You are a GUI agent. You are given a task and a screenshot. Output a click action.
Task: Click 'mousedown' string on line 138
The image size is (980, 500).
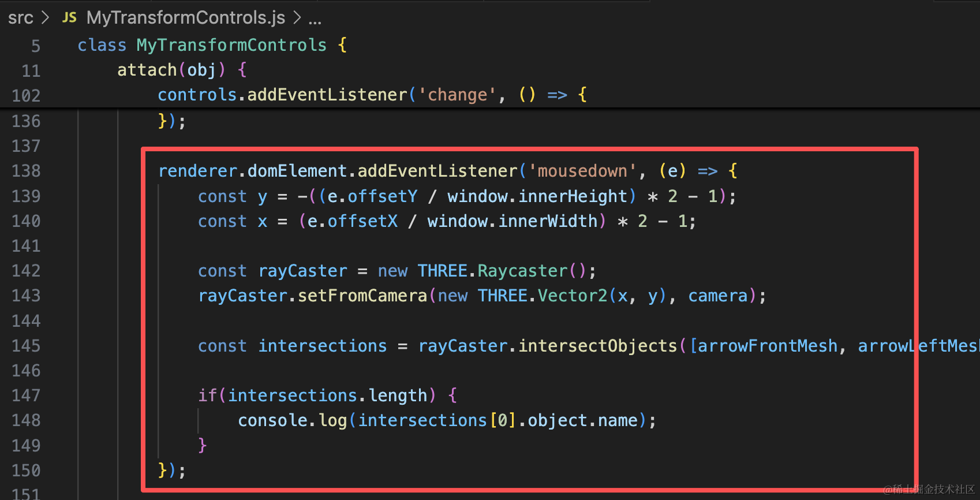pos(582,171)
